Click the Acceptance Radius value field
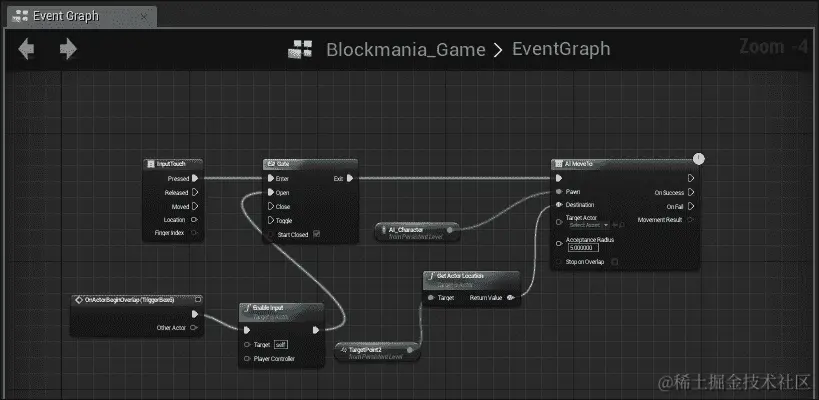 (x=583, y=248)
